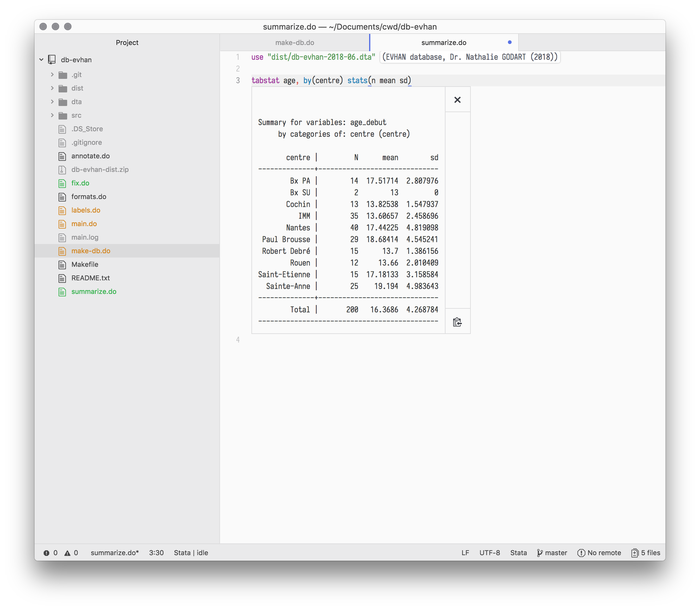
Task: Click the 3:30 cursor position indicator
Action: [156, 553]
